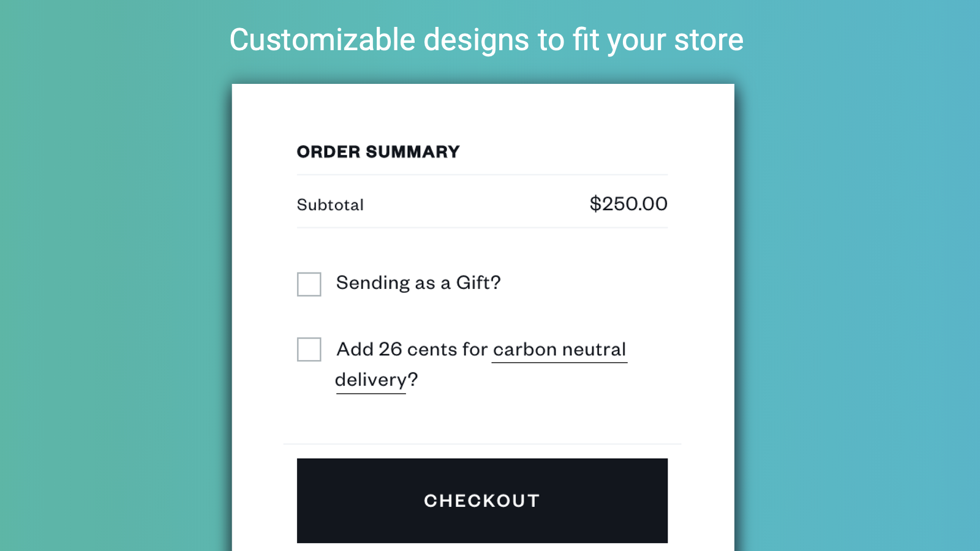Select the Sending as a Gift label text

[418, 283]
